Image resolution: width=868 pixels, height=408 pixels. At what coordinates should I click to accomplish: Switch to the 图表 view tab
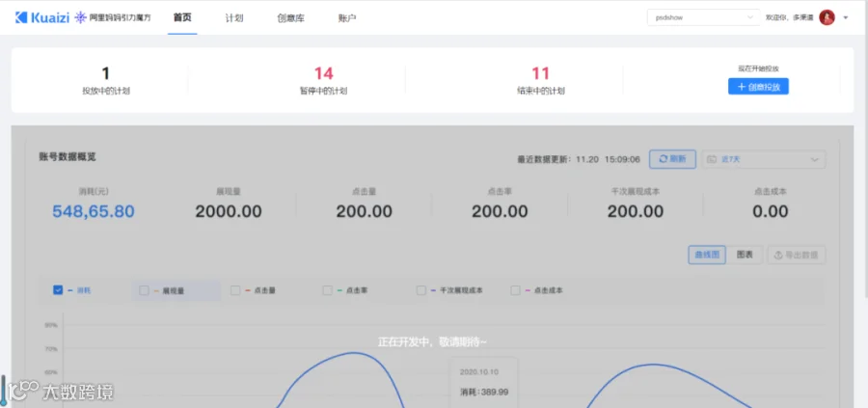pyautogui.click(x=745, y=255)
